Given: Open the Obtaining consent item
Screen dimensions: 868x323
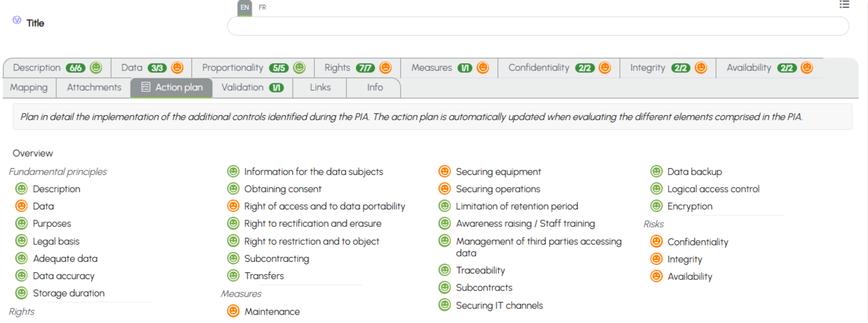Looking at the screenshot, I should (x=282, y=189).
